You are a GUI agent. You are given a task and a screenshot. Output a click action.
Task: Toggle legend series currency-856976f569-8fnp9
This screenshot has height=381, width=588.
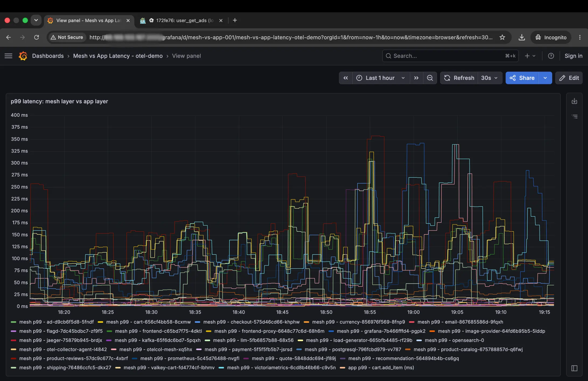pos(359,322)
